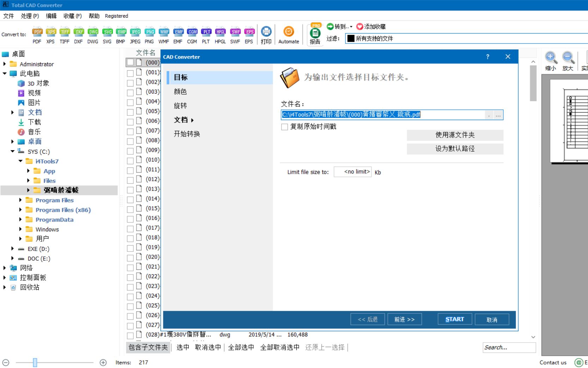Screen dimensions: 588x368
Task: Click 全部选中 to select all files
Action: point(241,348)
